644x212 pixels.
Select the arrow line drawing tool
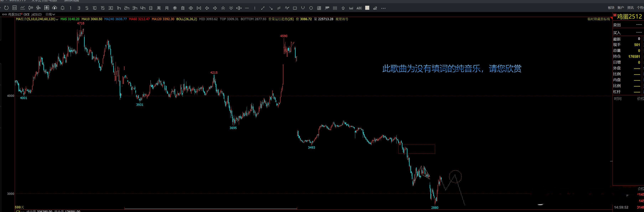tap(271, 8)
